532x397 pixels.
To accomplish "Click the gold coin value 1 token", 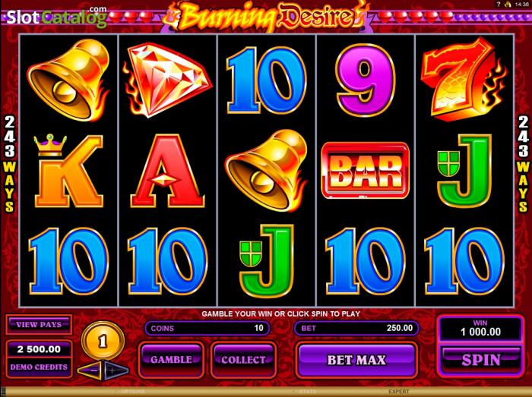I will pos(103,341).
